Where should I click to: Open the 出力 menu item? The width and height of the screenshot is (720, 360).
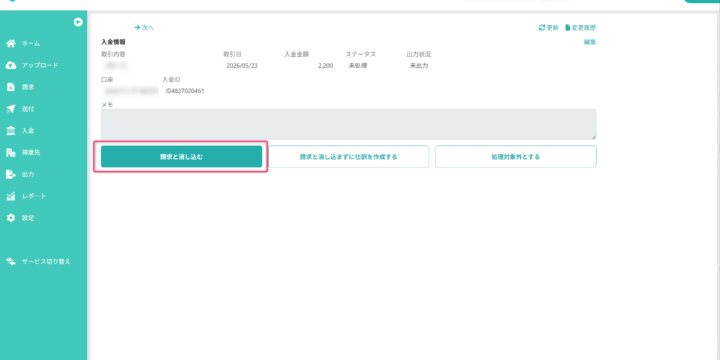click(x=28, y=174)
